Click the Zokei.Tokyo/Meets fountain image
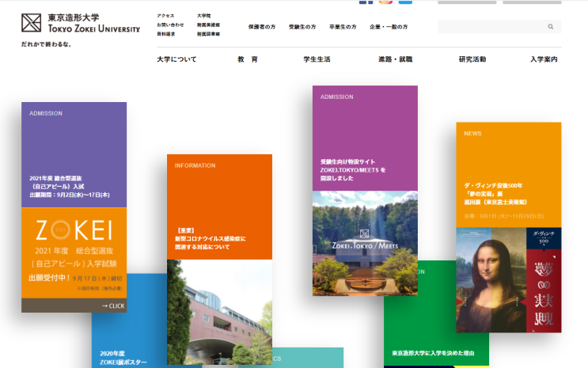The height and width of the screenshot is (368, 588). (x=365, y=244)
